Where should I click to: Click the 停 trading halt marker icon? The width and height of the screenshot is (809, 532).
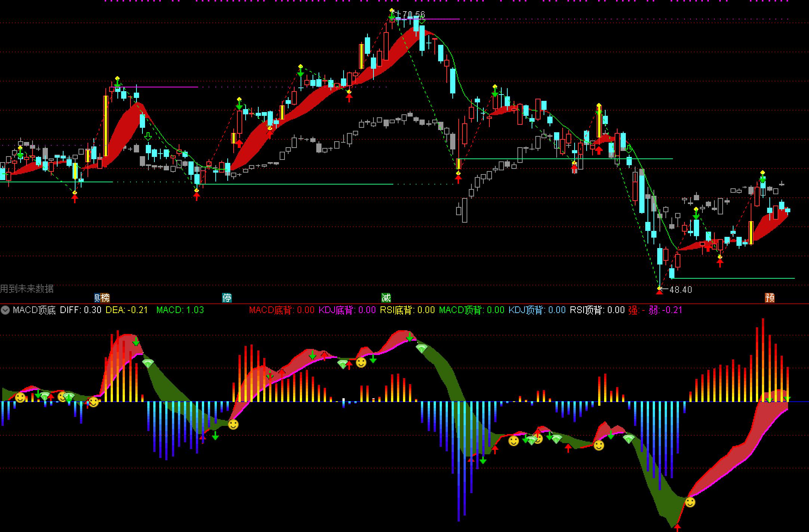pyautogui.click(x=227, y=298)
